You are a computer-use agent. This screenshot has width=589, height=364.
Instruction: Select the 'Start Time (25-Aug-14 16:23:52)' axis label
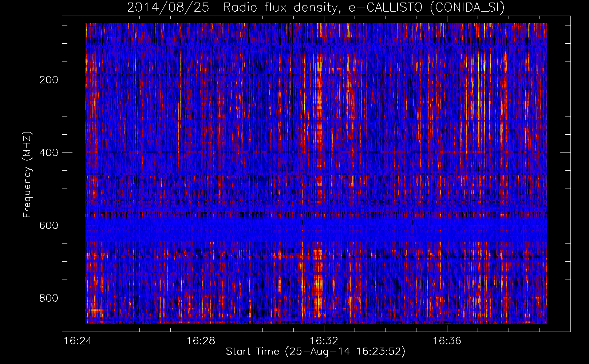click(x=316, y=352)
